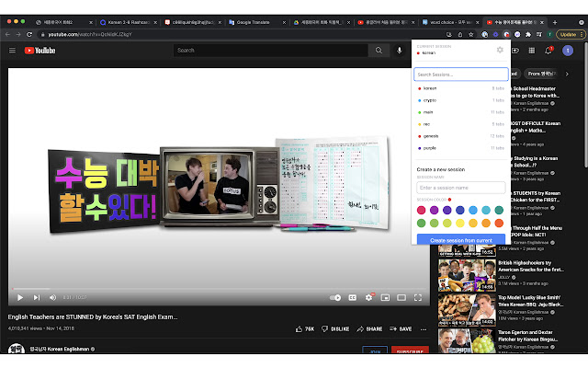Select the main session in the list
This screenshot has width=588, height=368.
[x=461, y=112]
